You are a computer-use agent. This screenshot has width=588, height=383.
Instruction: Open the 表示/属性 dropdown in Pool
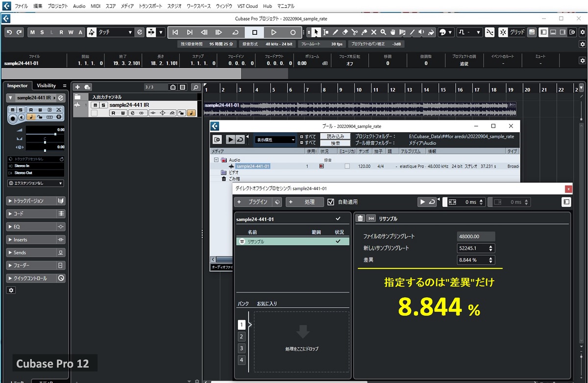point(275,140)
